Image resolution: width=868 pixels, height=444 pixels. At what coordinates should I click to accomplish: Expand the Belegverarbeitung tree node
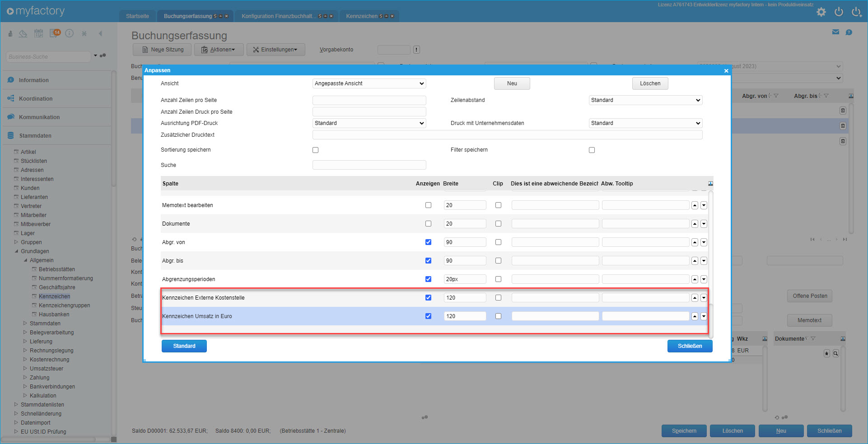tap(25, 333)
